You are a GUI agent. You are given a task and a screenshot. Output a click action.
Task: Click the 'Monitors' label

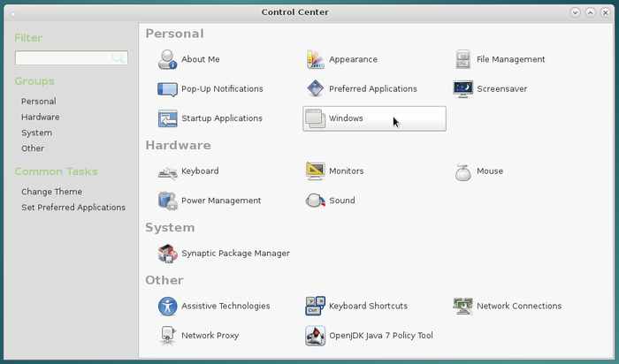347,171
